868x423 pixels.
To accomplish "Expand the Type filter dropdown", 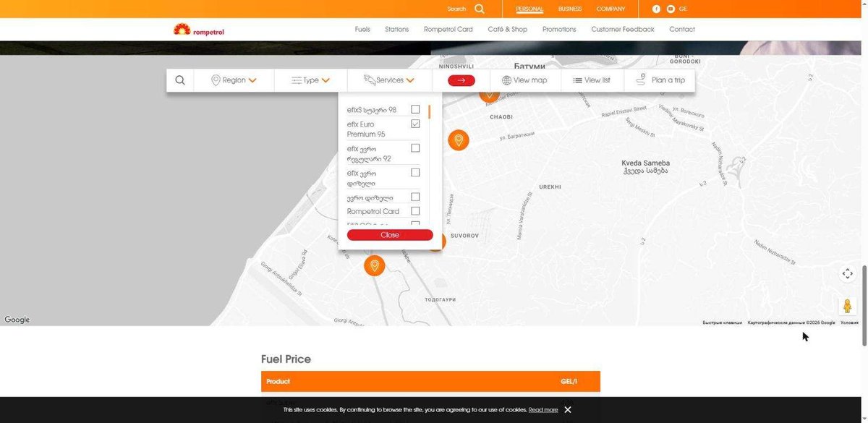I will (x=310, y=80).
